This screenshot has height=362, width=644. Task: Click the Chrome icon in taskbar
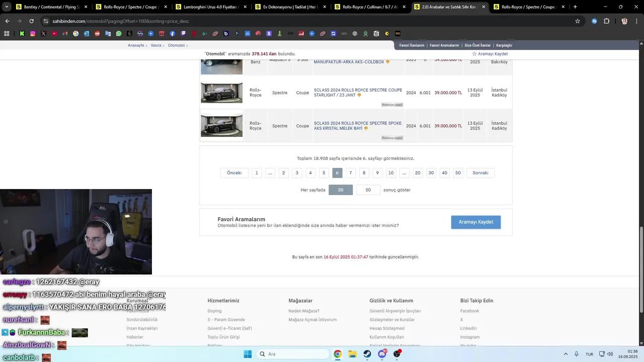[338, 354]
